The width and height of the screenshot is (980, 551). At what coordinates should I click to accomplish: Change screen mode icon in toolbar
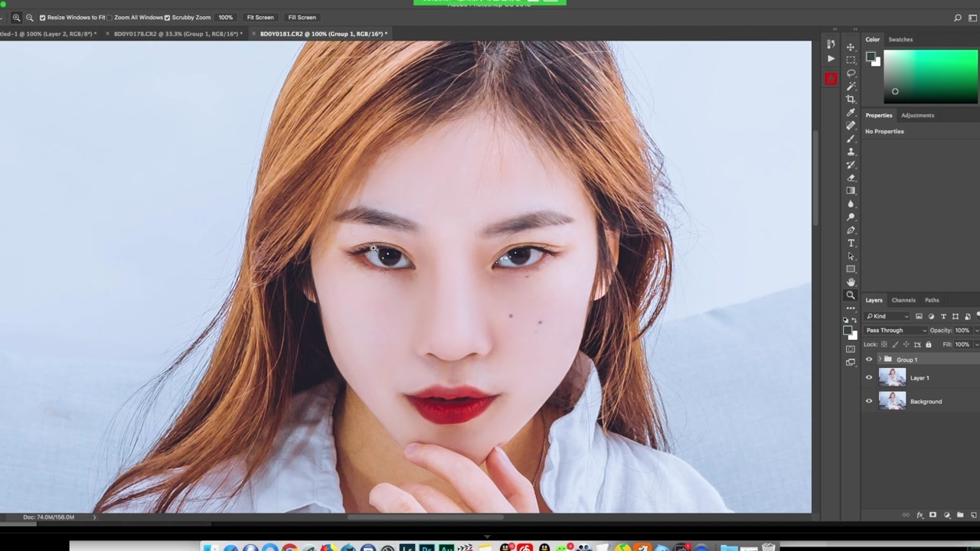[x=851, y=362]
